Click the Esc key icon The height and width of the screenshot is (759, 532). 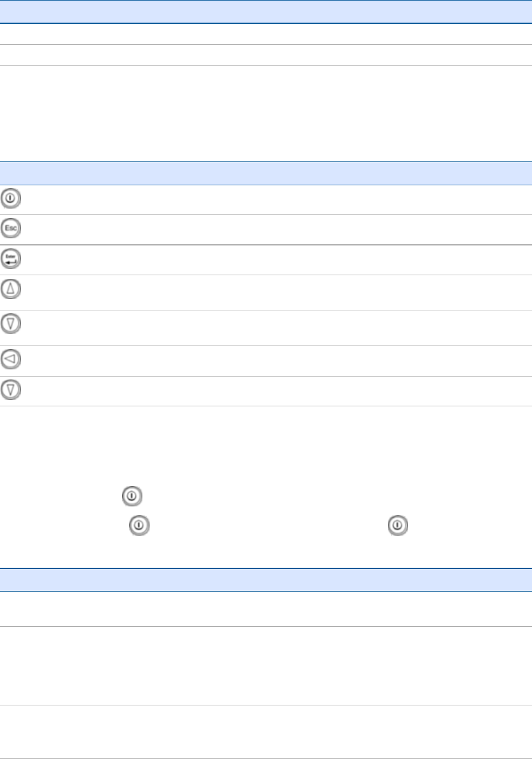[11, 229]
